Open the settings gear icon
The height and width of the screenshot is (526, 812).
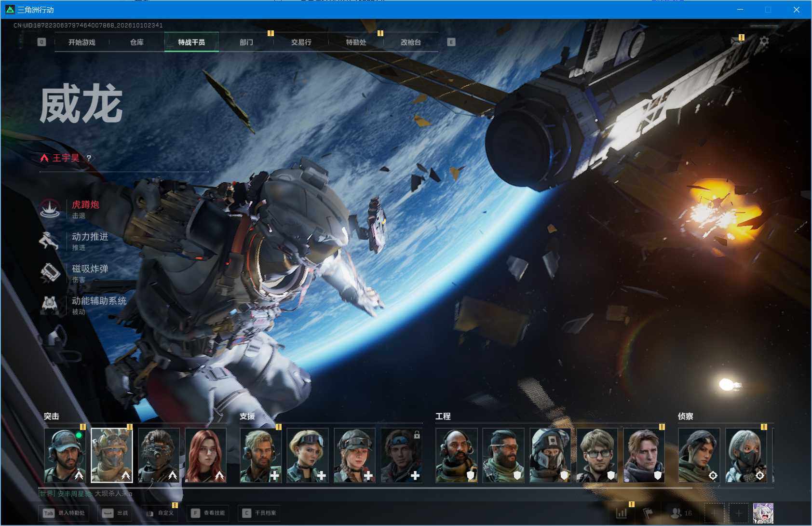[764, 41]
